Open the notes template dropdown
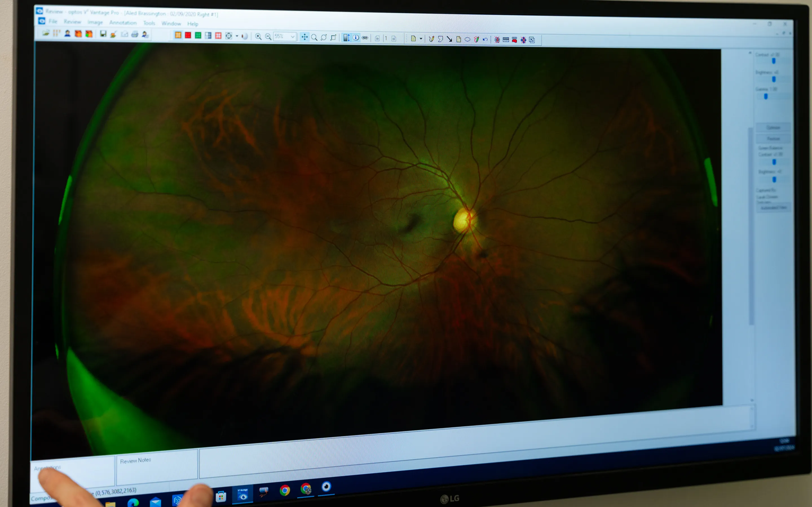 coord(421,39)
